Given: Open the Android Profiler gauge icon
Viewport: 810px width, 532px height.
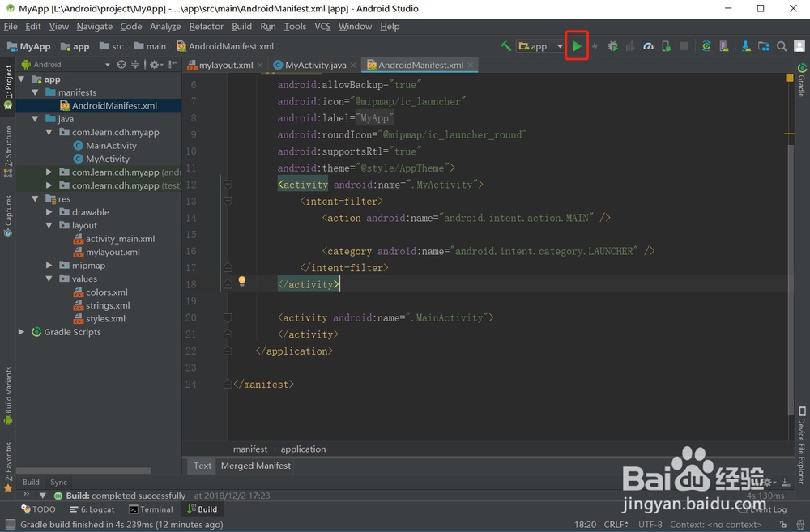Looking at the screenshot, I should click(648, 46).
